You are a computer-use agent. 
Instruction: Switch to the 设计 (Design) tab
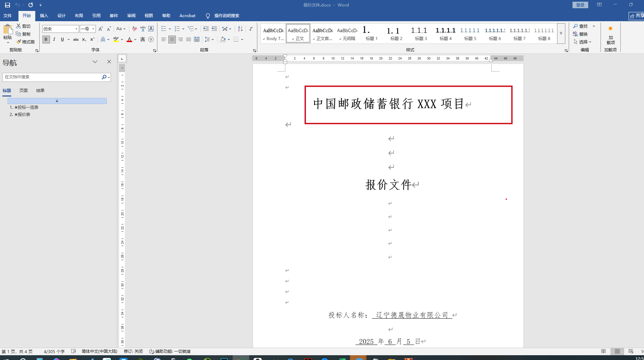pyautogui.click(x=62, y=16)
